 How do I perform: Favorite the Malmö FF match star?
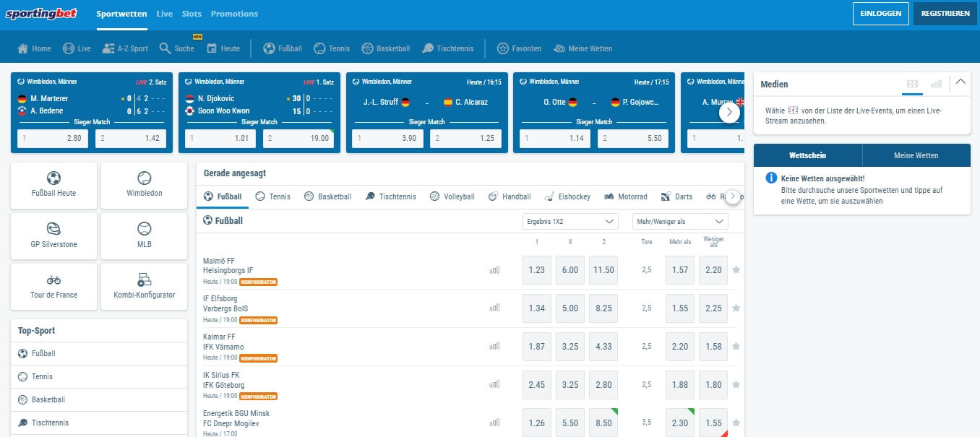pyautogui.click(x=736, y=270)
